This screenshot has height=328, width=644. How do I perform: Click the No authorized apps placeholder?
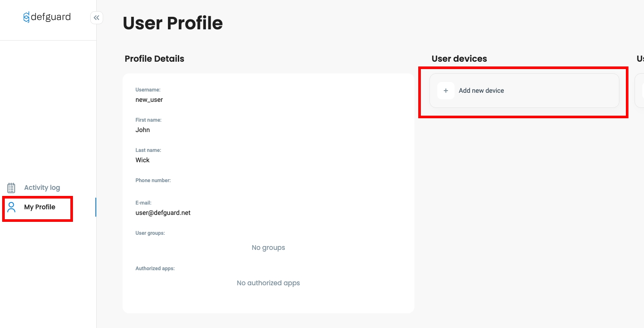268,283
